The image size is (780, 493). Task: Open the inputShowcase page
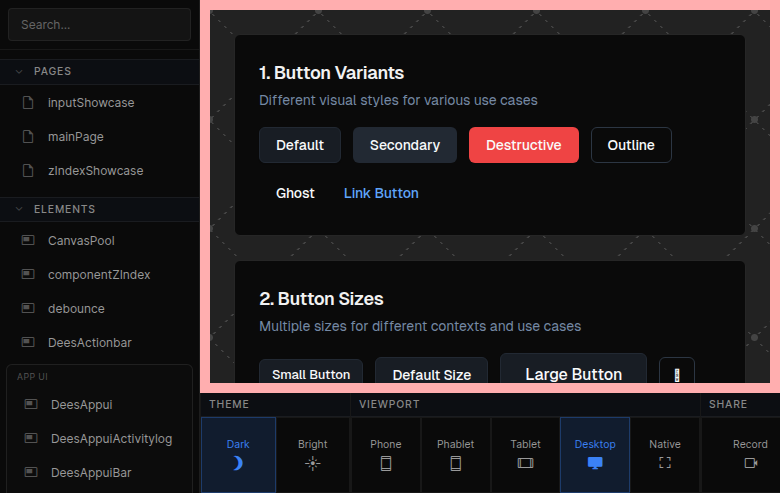91,103
